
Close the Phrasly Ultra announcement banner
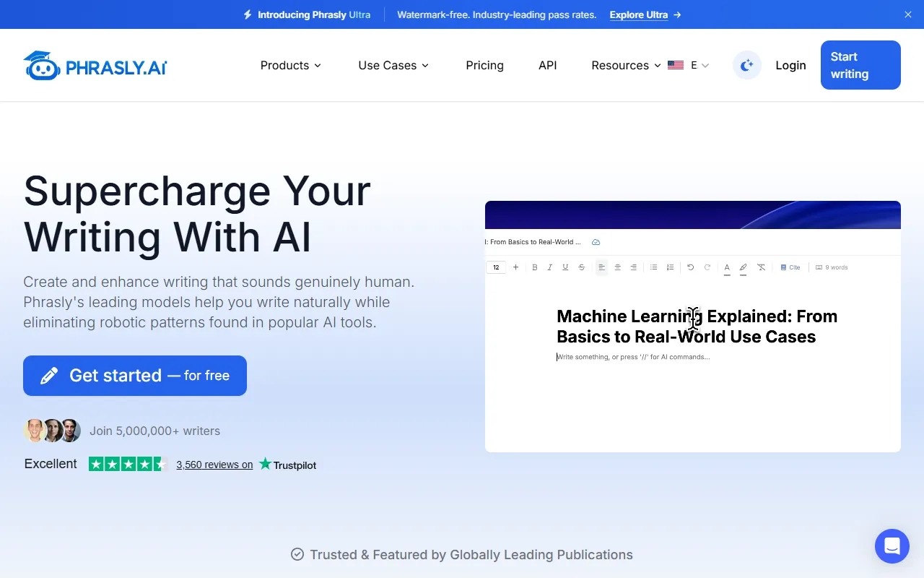coord(908,14)
